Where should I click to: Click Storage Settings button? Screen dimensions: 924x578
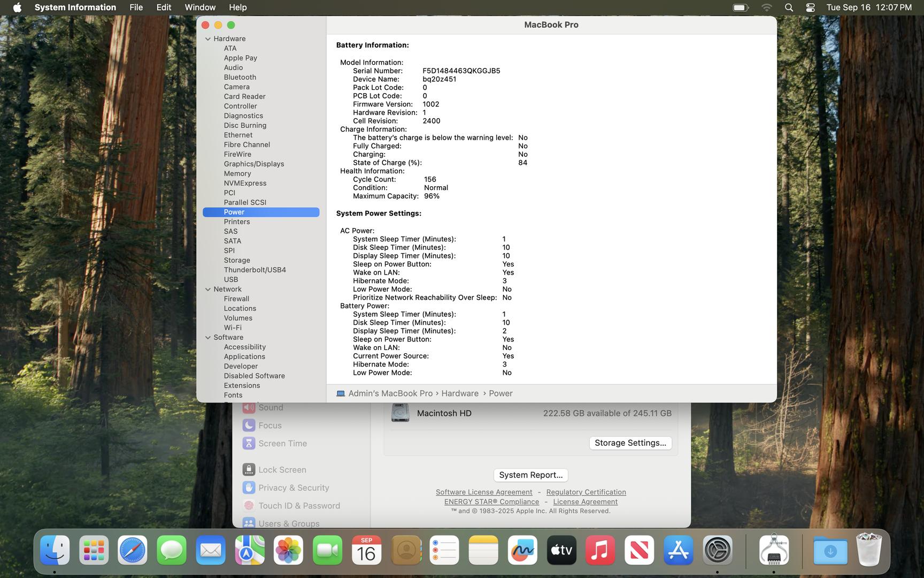[x=630, y=443]
